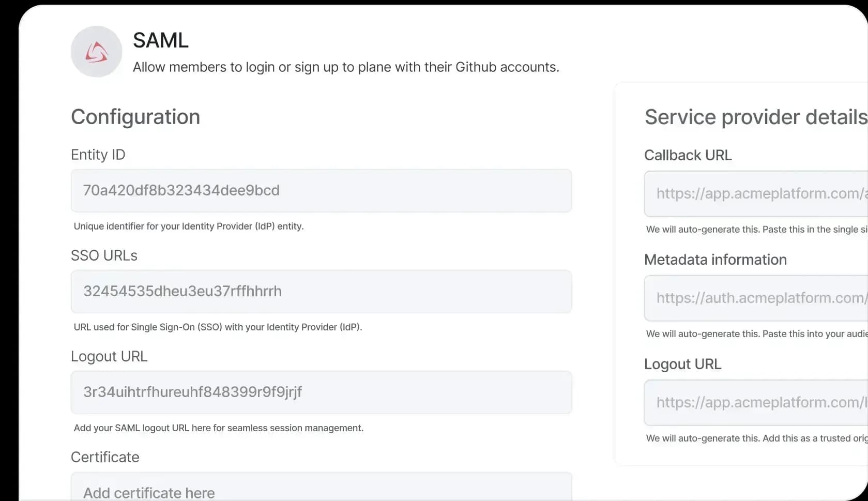
Task: Click the Configuration section heading
Action: pyautogui.click(x=135, y=117)
